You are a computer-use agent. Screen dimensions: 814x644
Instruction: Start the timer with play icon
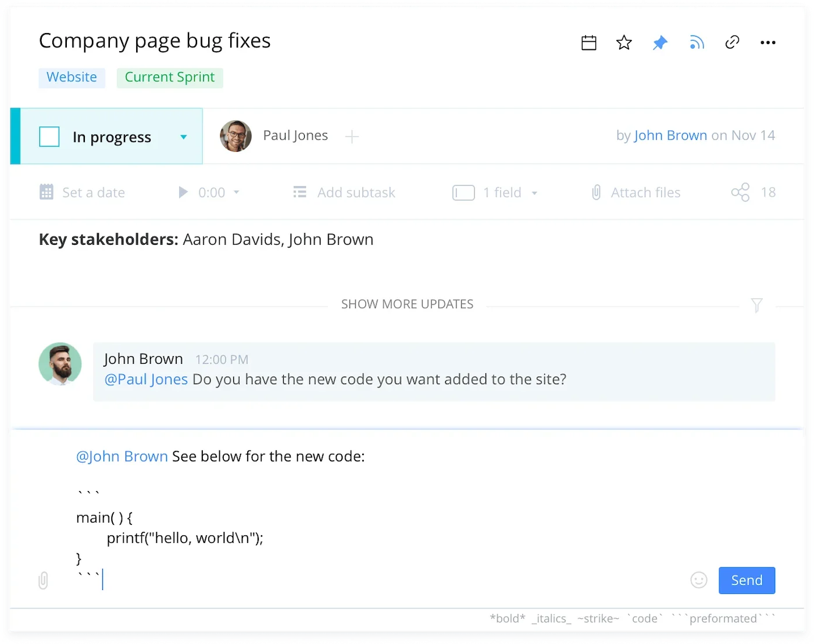click(x=183, y=192)
